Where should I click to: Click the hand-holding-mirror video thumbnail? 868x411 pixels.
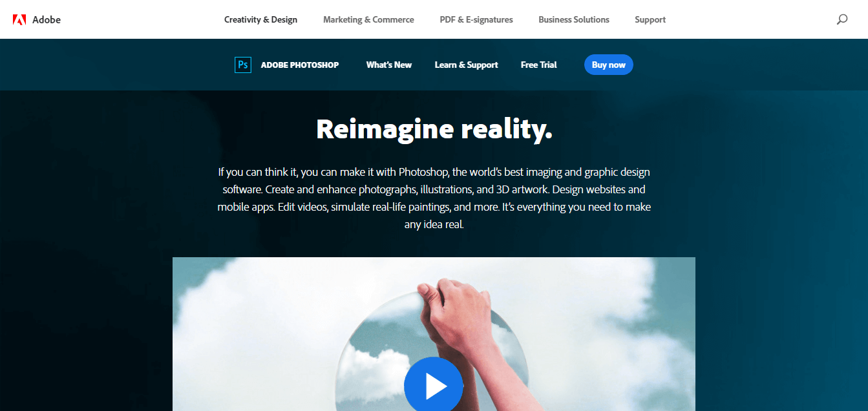(x=434, y=334)
